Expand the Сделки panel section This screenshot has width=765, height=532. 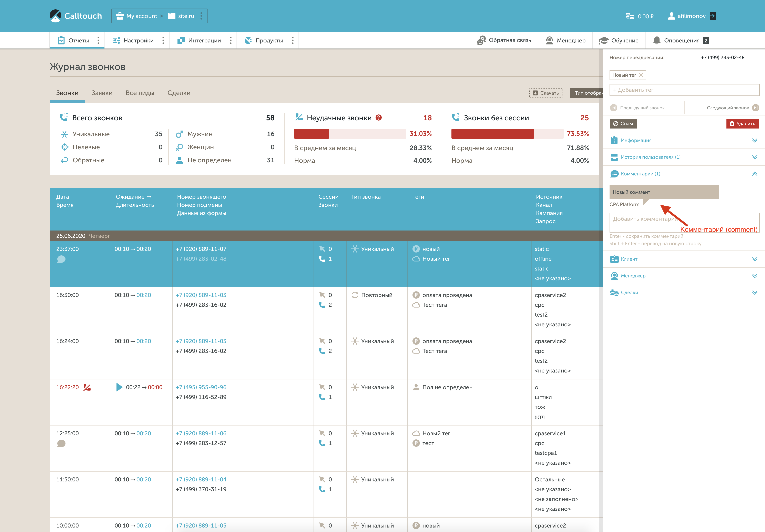(x=684, y=293)
